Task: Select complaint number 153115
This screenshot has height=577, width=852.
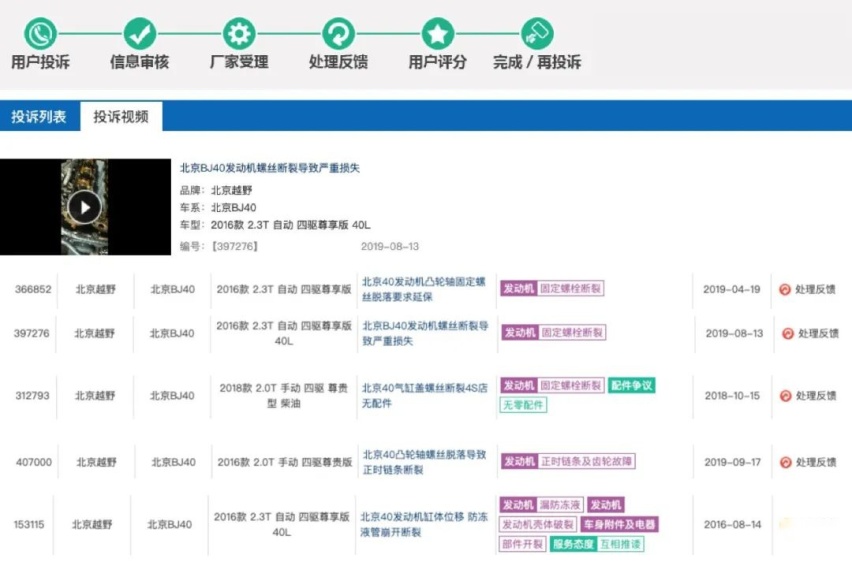Action: [29, 525]
